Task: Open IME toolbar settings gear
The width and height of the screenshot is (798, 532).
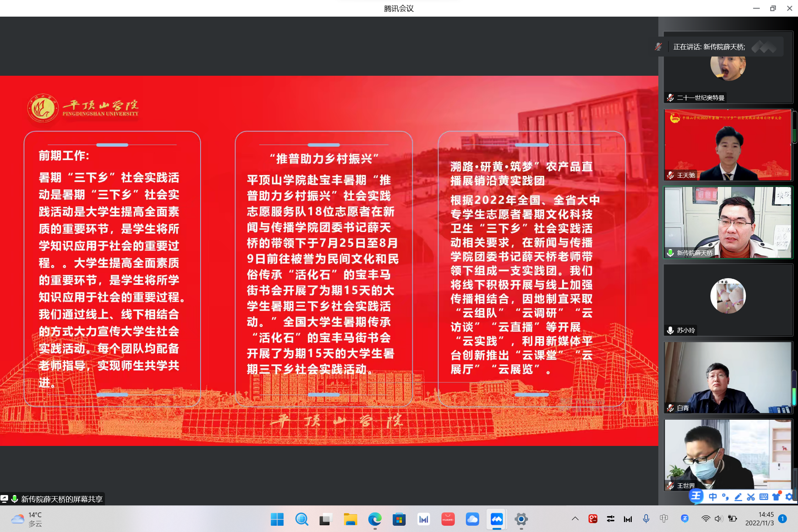Action: (789, 497)
